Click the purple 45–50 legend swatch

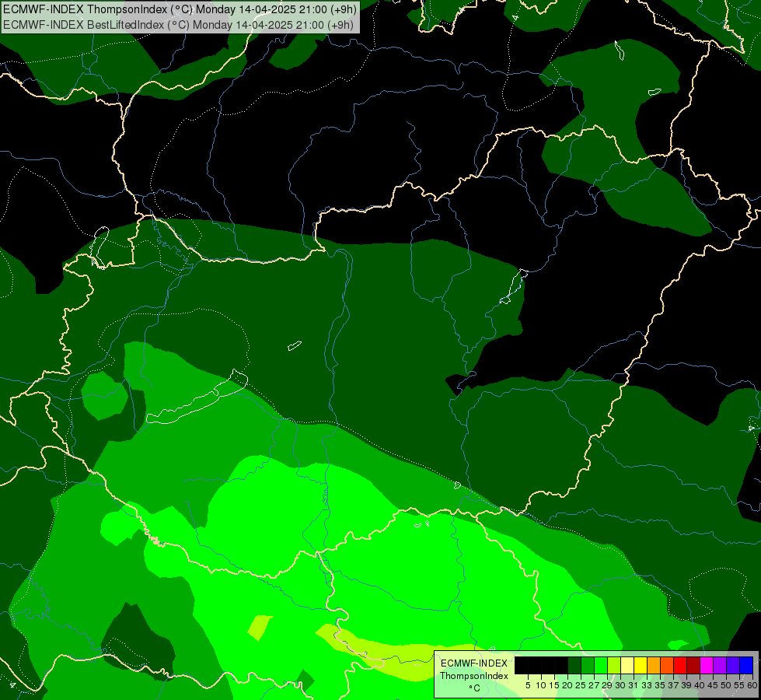[x=720, y=666]
